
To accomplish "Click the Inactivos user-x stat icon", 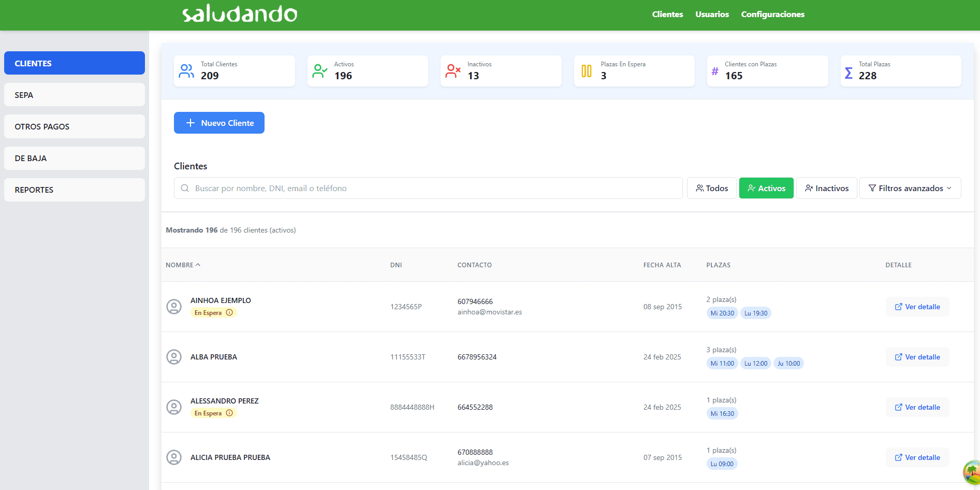I will pyautogui.click(x=453, y=71).
